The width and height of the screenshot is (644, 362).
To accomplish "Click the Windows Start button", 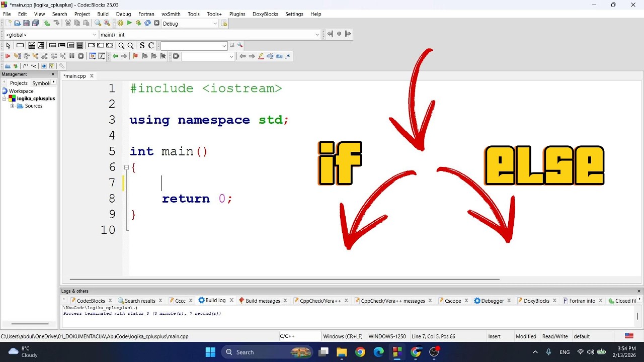I will point(210,352).
